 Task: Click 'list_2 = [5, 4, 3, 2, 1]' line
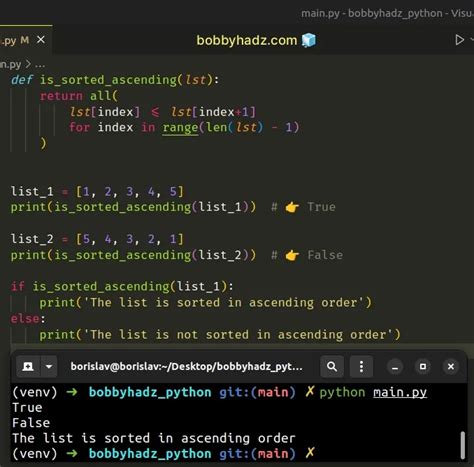[x=97, y=239]
